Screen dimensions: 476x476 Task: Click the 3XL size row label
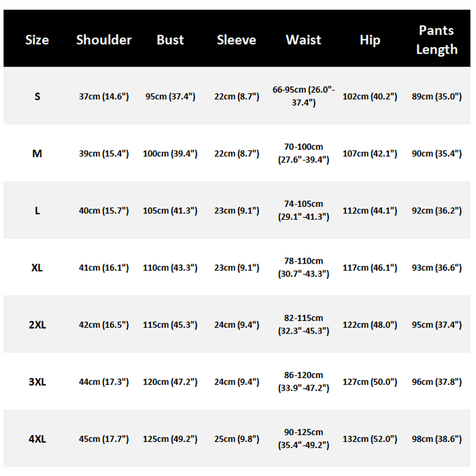coord(37,382)
